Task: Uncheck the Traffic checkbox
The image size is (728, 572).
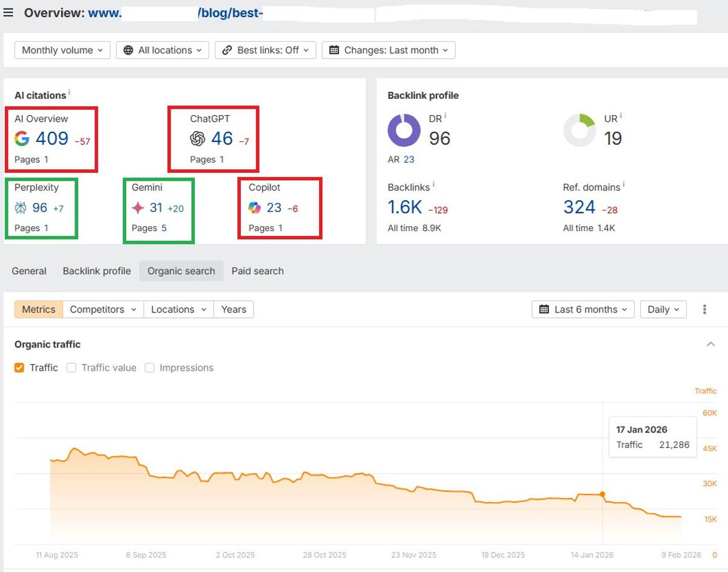Action: 18,368
